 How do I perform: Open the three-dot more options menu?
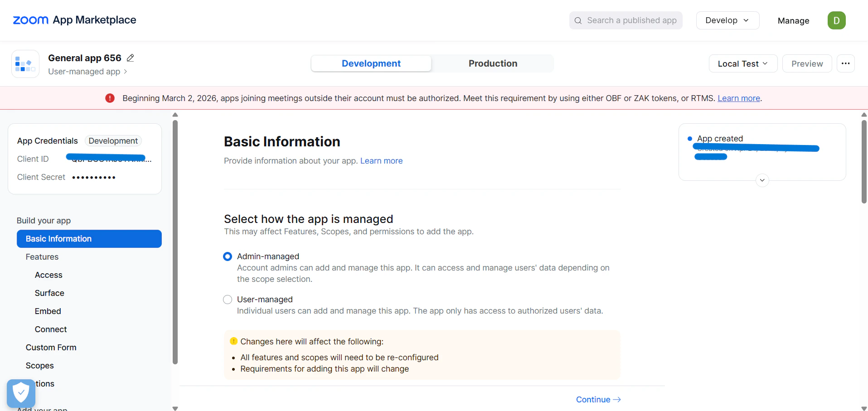click(x=846, y=63)
